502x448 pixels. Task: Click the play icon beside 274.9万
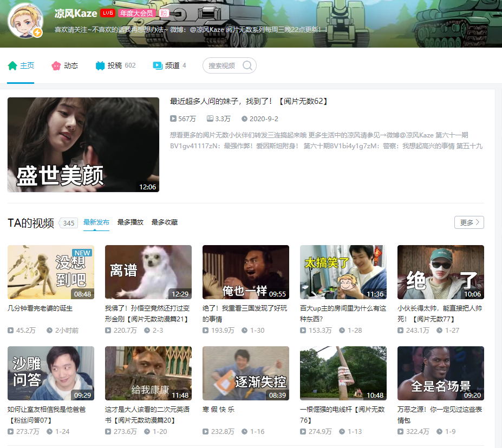point(303,431)
